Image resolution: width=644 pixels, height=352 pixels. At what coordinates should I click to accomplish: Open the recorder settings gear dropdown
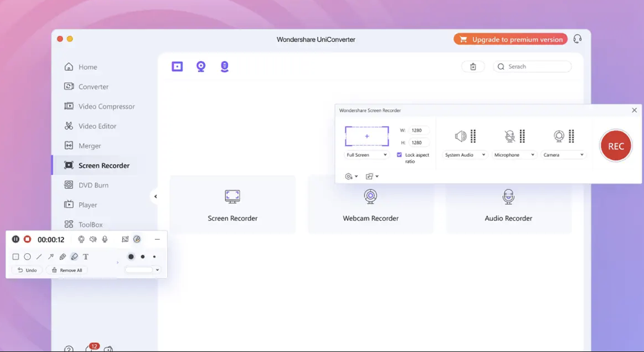(x=351, y=176)
